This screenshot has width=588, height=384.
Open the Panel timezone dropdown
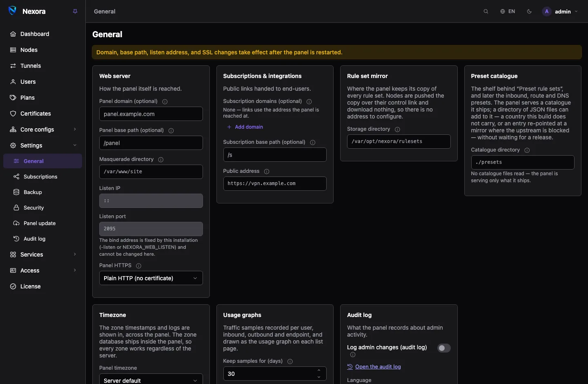[x=151, y=380]
